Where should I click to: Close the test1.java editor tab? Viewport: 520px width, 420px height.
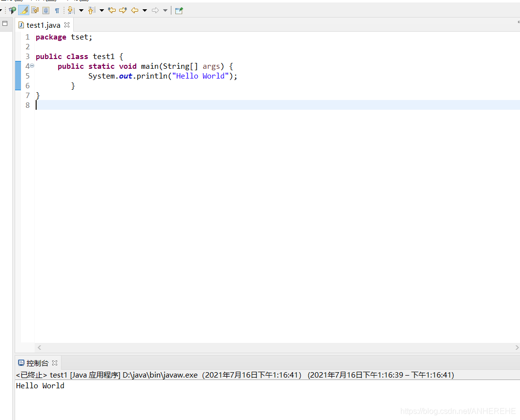point(66,25)
